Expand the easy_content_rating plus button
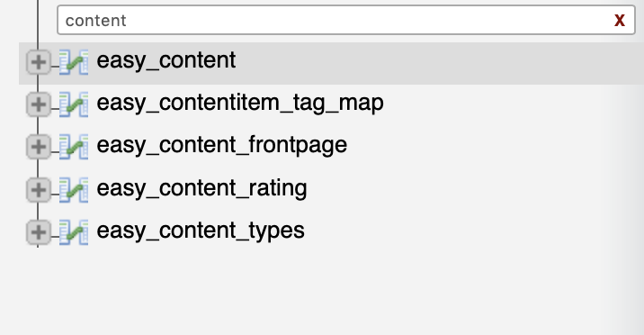 coord(39,190)
